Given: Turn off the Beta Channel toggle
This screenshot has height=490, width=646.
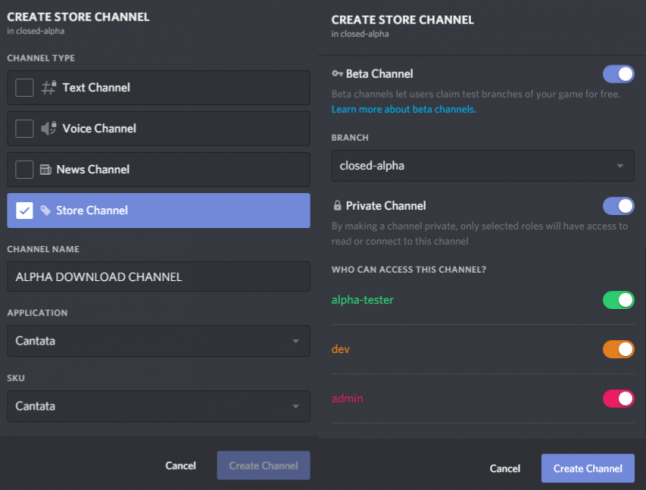Looking at the screenshot, I should [618, 74].
